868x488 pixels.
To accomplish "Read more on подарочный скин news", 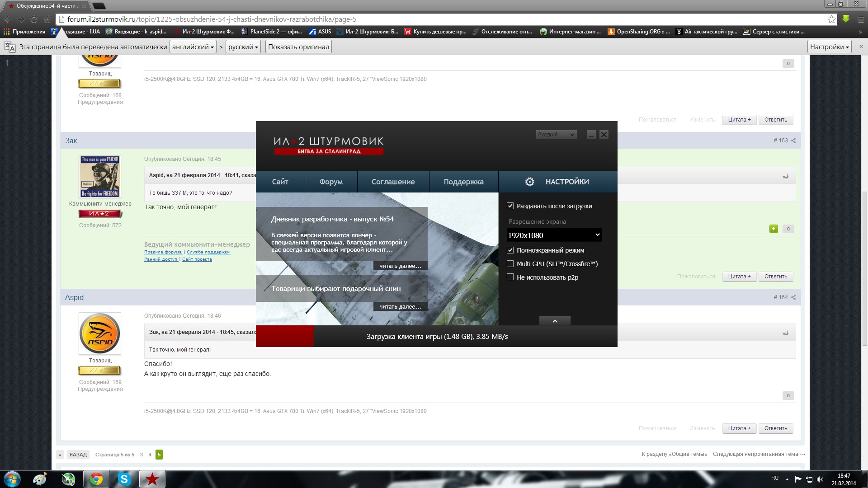I will (x=400, y=307).
